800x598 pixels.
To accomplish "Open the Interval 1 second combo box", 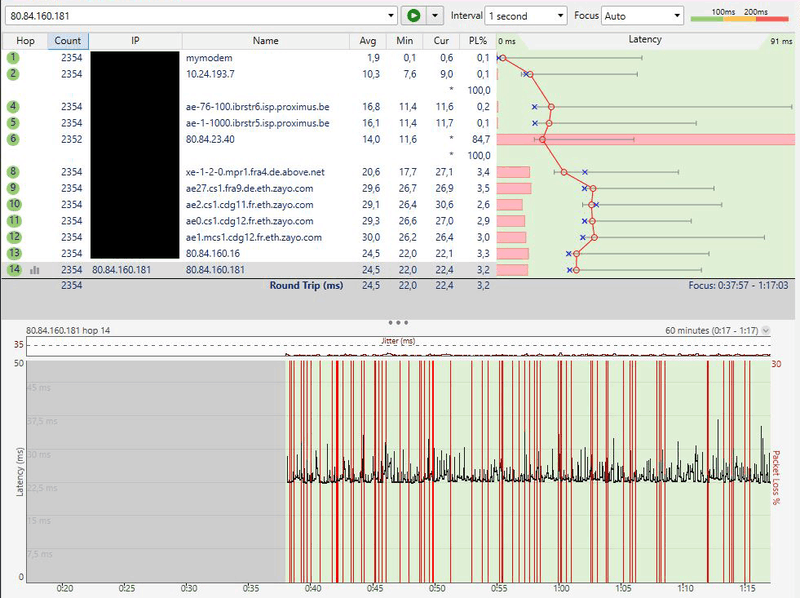I will click(x=526, y=16).
